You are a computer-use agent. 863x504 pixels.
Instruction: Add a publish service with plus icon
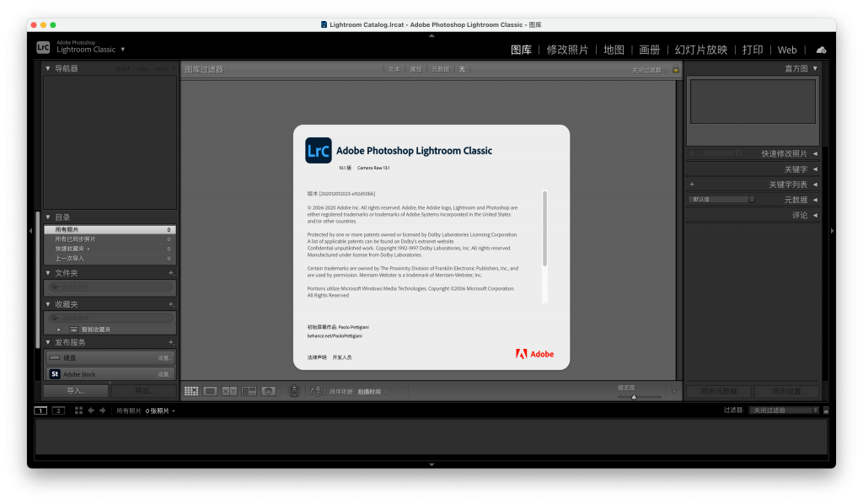[171, 342]
